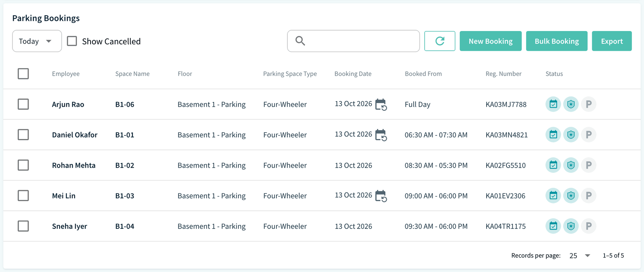Click space name B1-01
Screen dimensions: 644x272
tap(125, 135)
